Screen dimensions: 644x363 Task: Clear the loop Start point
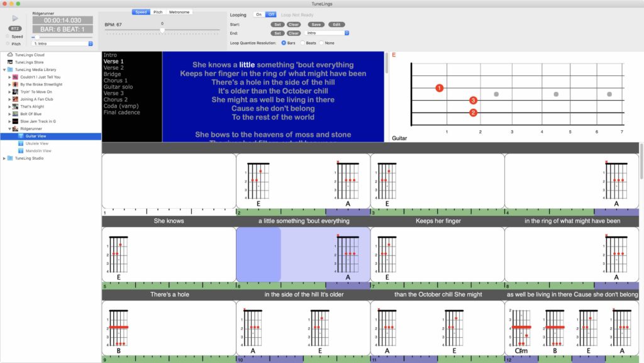click(294, 25)
